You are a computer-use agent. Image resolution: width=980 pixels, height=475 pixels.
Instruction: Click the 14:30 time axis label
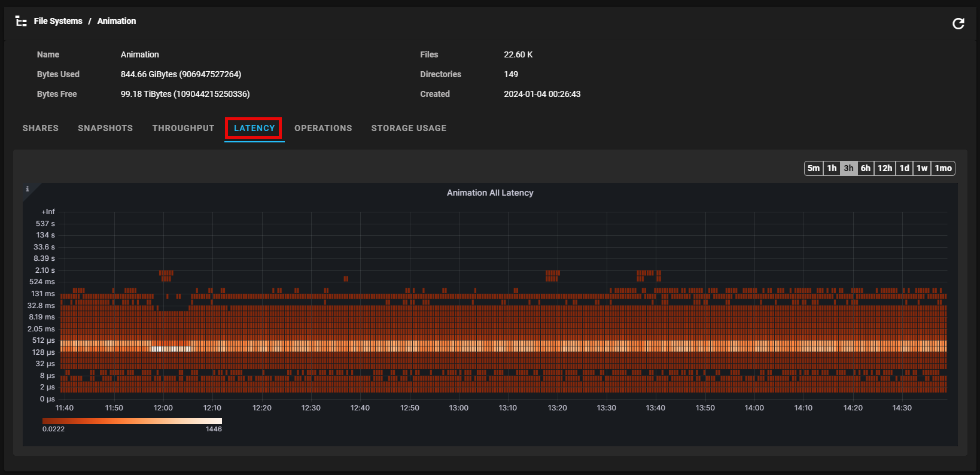coord(902,408)
